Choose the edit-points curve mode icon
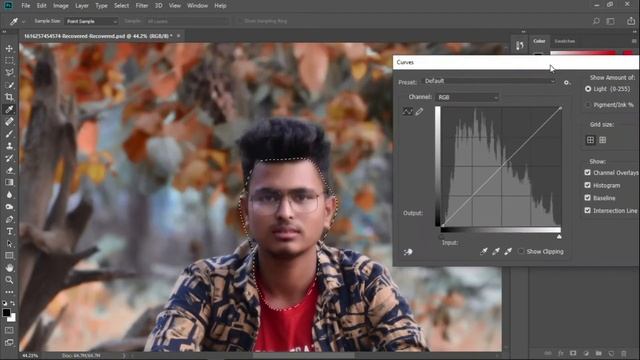 [x=407, y=111]
